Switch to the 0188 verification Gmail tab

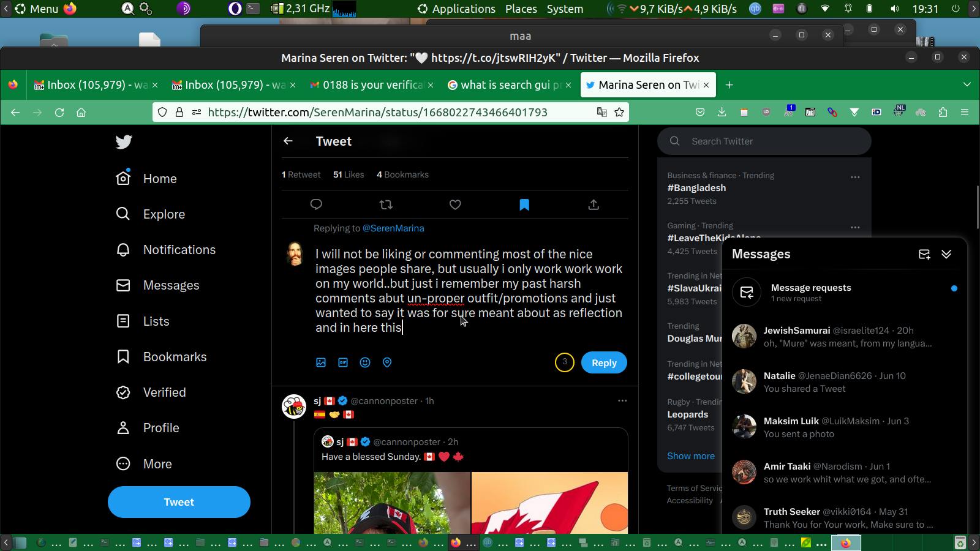click(371, 85)
